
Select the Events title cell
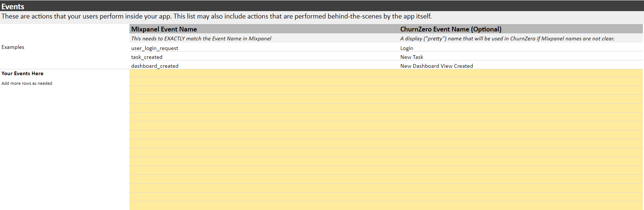point(322,6)
